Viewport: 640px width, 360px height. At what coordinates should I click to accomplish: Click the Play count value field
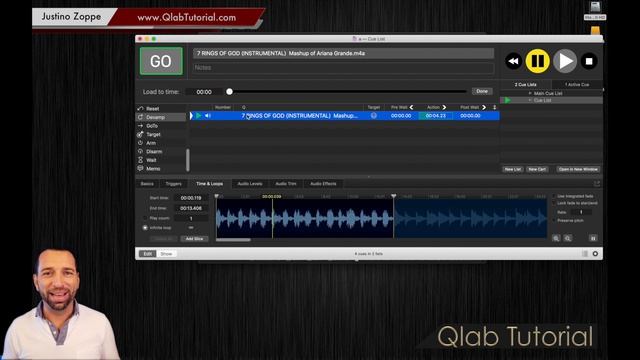coord(191,218)
